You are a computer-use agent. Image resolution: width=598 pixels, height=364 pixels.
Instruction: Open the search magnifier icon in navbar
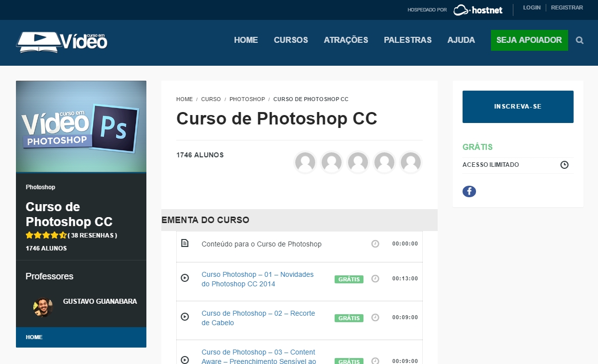point(580,40)
